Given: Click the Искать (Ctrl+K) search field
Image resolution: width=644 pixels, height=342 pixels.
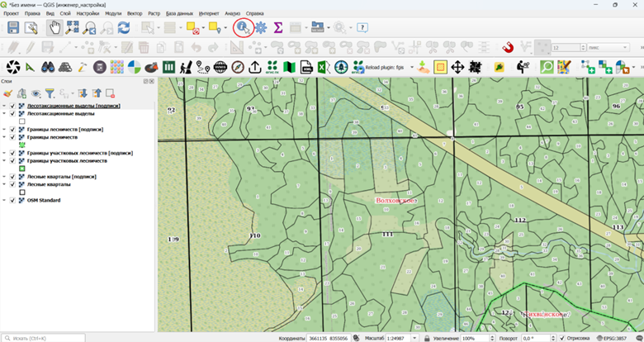Looking at the screenshot, I should point(43,339).
